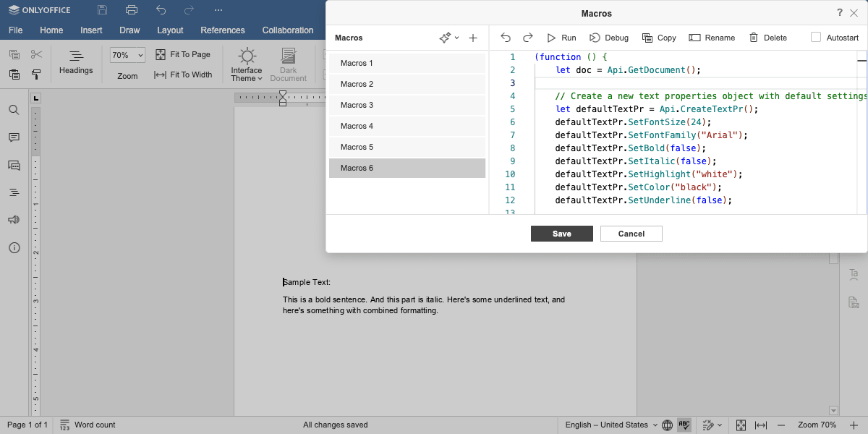Open the Search panel in left sidebar

pos(14,110)
